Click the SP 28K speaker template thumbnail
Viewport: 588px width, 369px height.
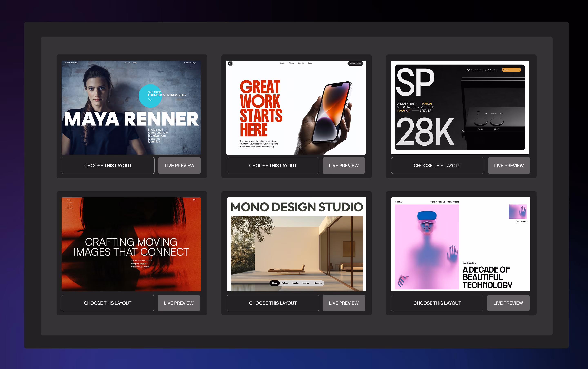[460, 108]
